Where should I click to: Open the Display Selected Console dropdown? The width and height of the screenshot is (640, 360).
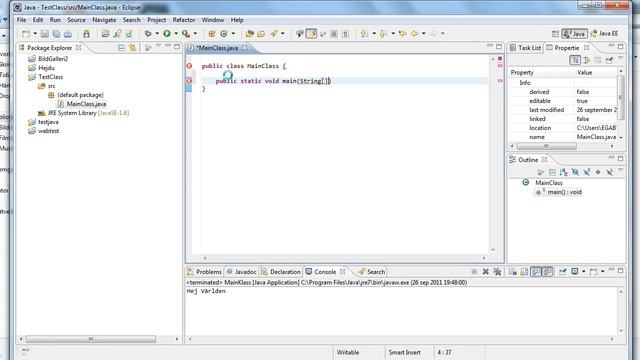[584, 272]
